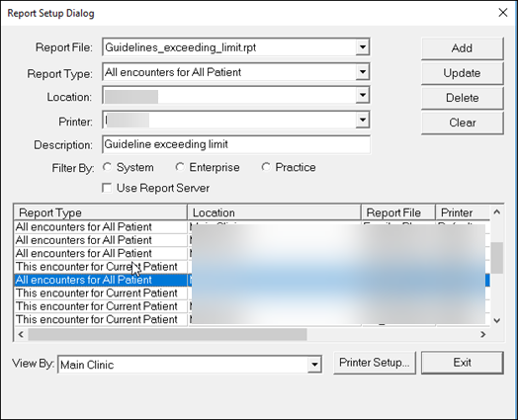Select the highlighted All encounters for All Patient row
Screen dimensions: 518x420
click(x=252, y=280)
